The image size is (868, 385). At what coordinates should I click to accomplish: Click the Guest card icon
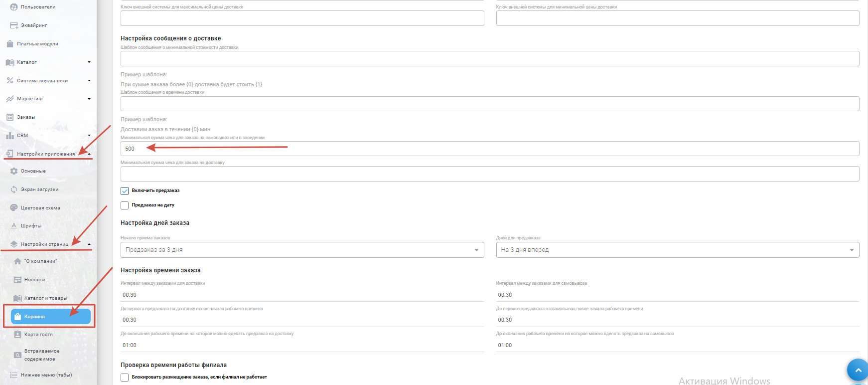click(17, 335)
